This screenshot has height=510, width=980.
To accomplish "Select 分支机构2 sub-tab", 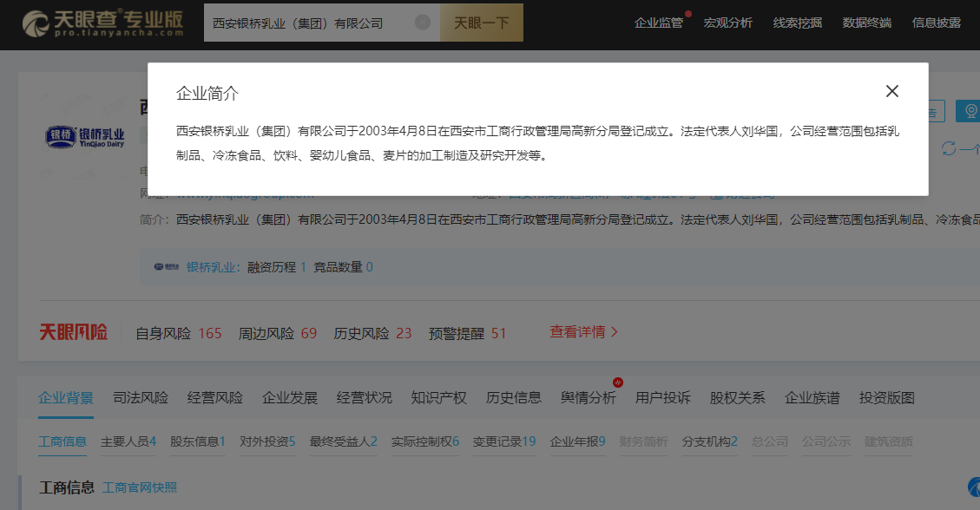I will [710, 441].
